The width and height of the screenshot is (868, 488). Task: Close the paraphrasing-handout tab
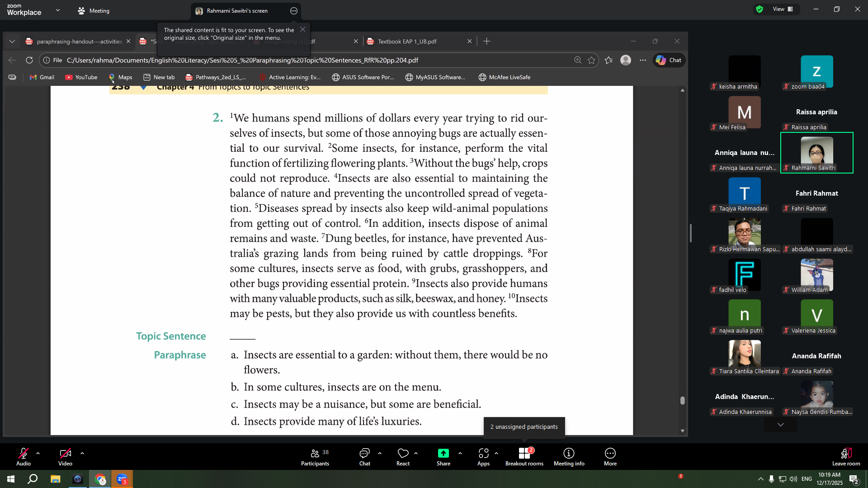click(x=128, y=41)
